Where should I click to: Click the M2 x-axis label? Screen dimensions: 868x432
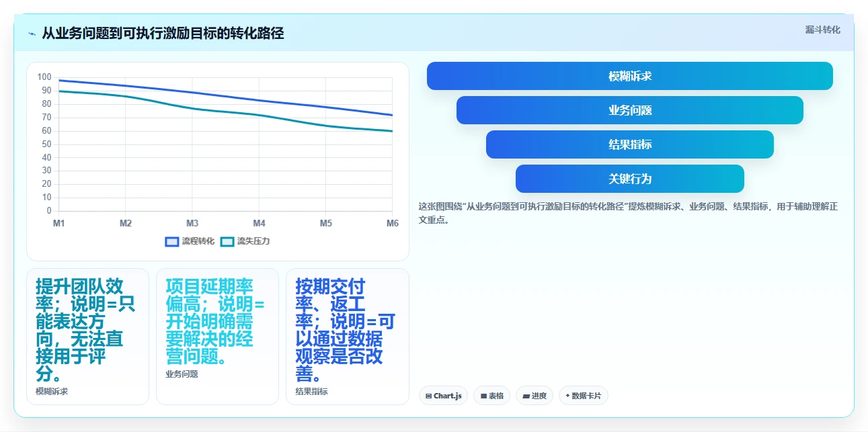point(126,223)
